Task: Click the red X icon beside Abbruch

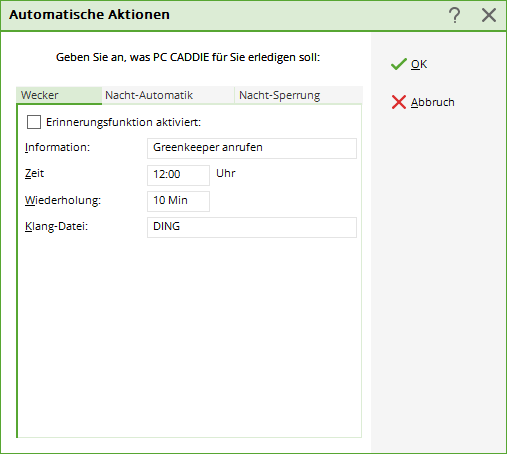Action: click(x=399, y=102)
